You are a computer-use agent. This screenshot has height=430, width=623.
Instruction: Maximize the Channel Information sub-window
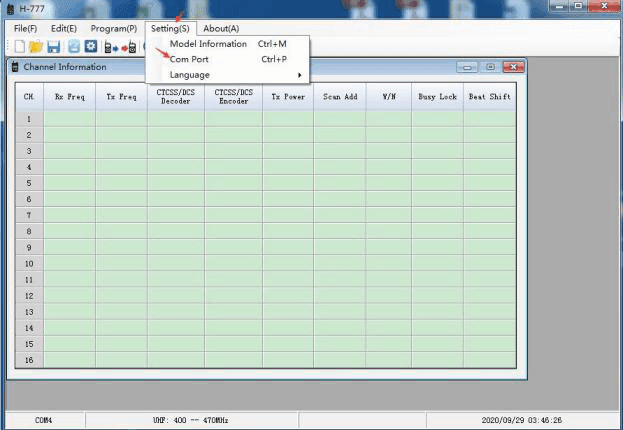490,67
